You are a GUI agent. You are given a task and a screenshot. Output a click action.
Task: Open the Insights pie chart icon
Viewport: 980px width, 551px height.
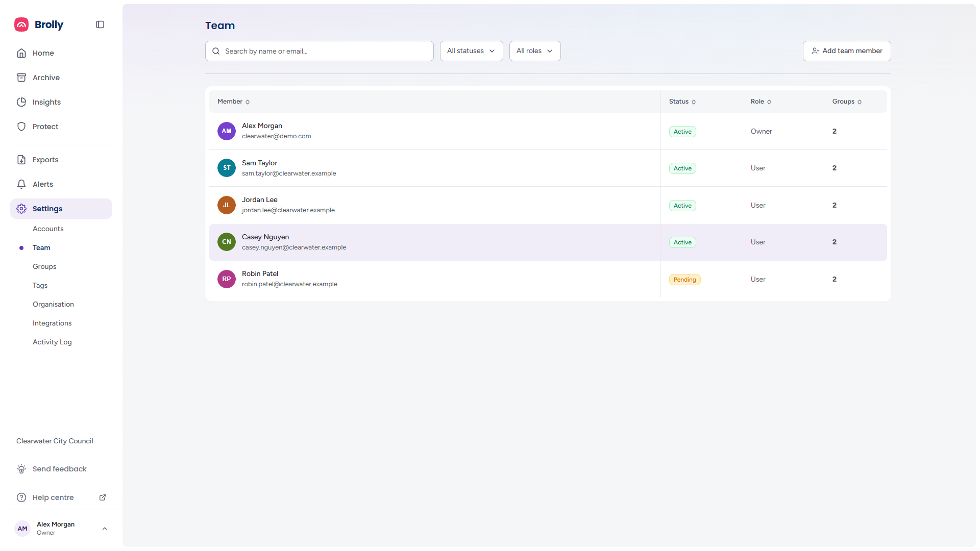(21, 102)
